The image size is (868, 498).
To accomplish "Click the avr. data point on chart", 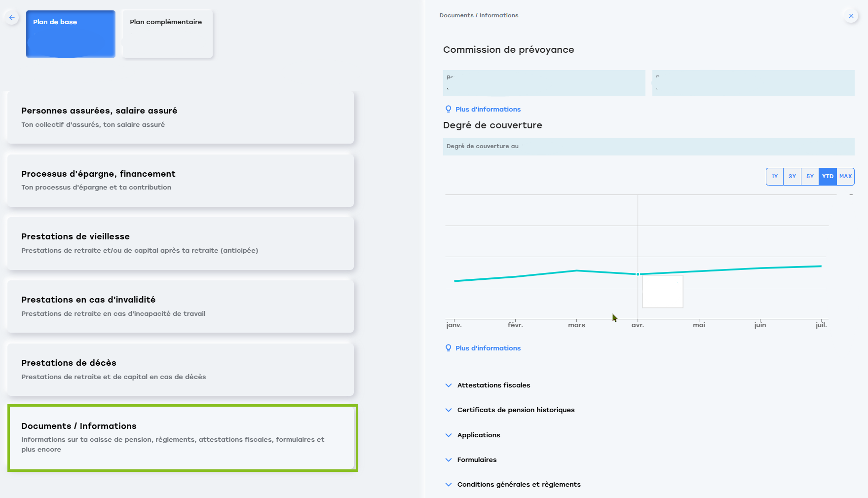I will pos(638,274).
